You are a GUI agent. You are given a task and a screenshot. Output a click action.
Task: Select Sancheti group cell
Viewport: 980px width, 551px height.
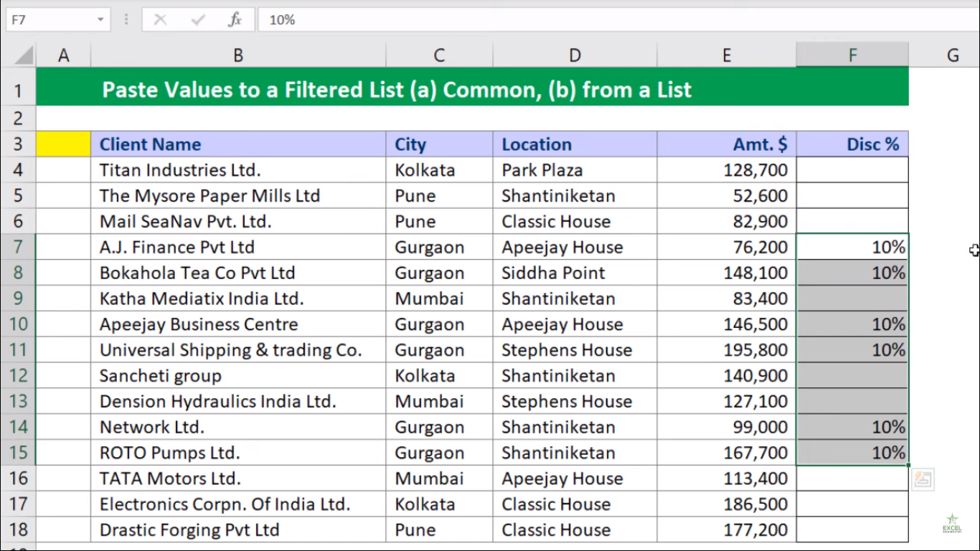[x=238, y=376]
